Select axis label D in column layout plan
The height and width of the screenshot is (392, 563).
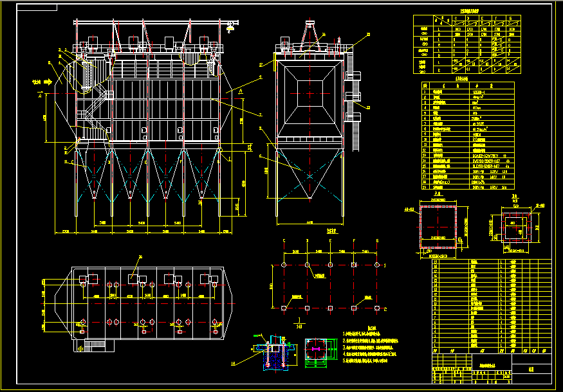pos(307,241)
